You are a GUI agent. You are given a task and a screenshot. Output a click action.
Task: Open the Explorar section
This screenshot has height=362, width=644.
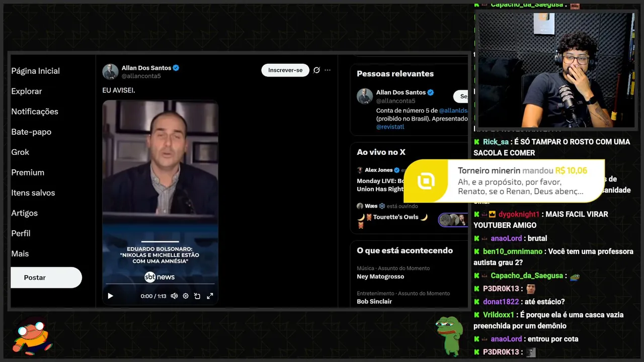(x=27, y=92)
